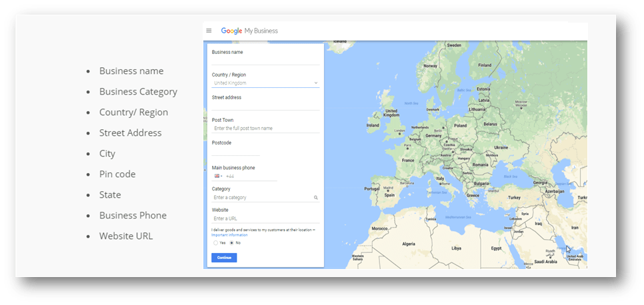The width and height of the screenshot is (644, 305).
Task: Select the No delivery radio button
Action: pos(231,243)
